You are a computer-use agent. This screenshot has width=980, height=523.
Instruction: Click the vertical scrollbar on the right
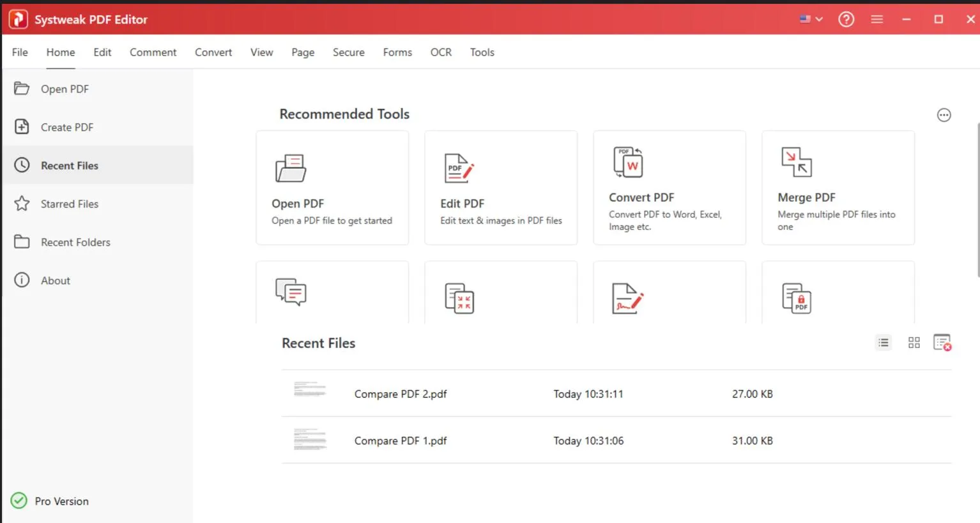977,199
